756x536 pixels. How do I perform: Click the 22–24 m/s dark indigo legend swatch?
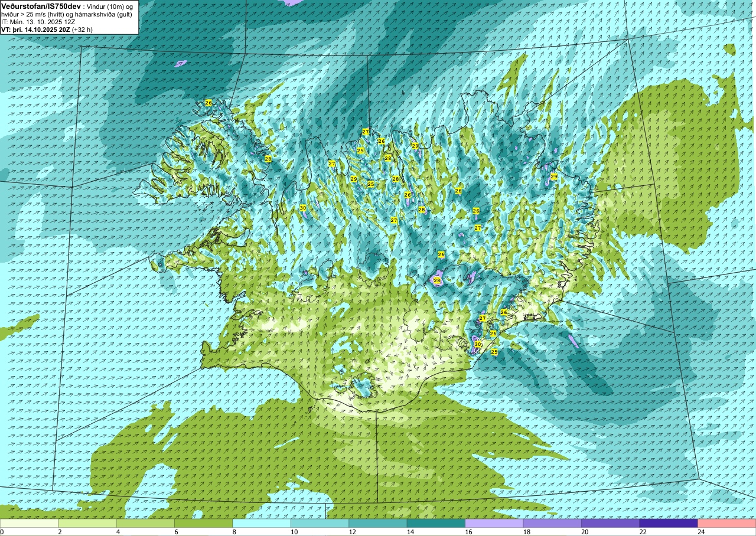669,523
